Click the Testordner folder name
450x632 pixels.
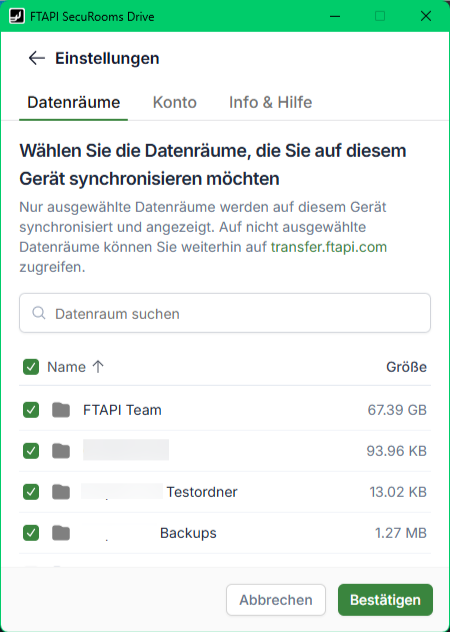(202, 492)
